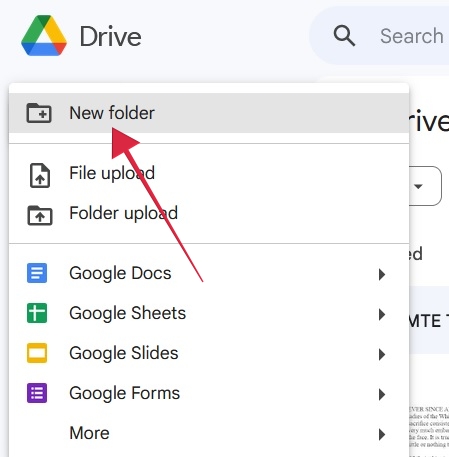Choose Google Docs menu item
The width and height of the screenshot is (449, 457).
[209, 273]
